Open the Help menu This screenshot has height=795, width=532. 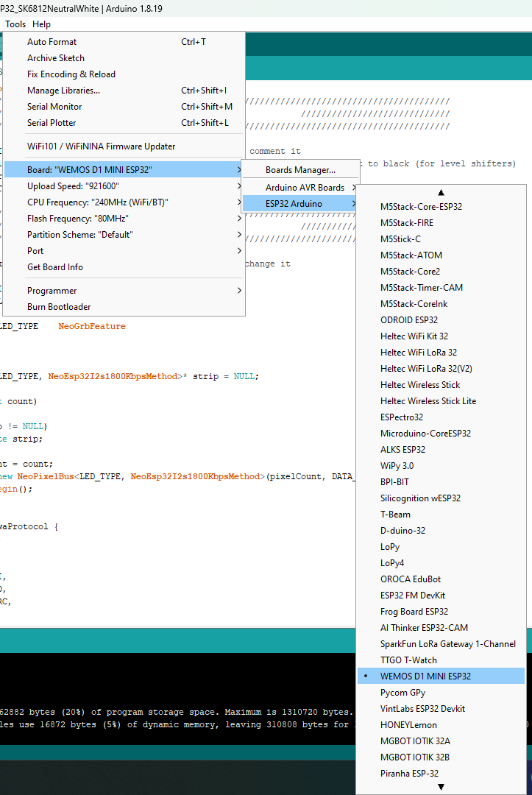41,24
